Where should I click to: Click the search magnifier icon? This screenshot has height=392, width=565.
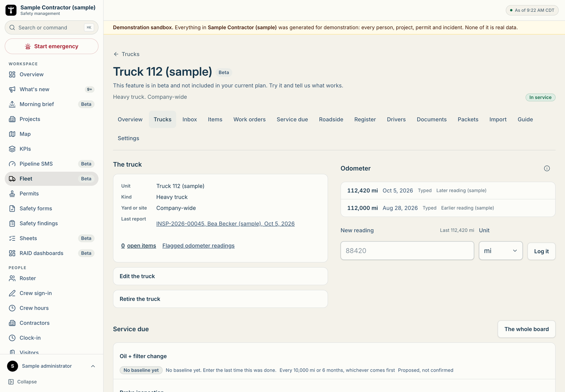[12, 27]
